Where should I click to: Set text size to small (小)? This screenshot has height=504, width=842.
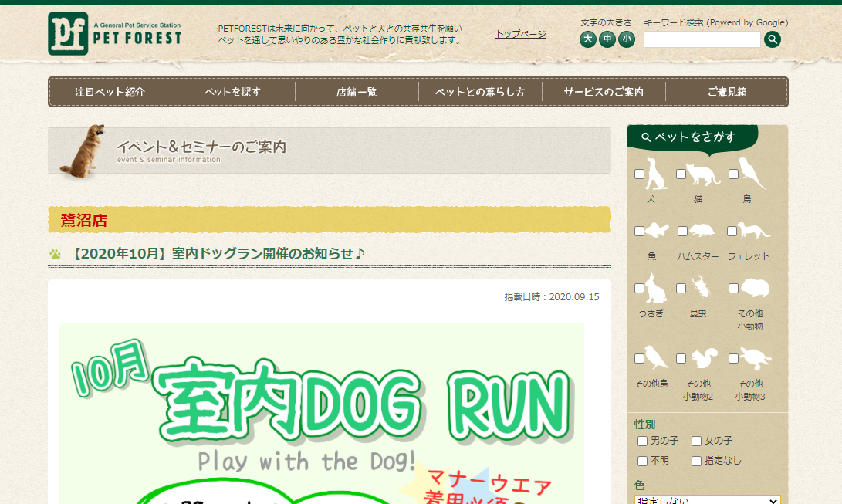pos(627,39)
